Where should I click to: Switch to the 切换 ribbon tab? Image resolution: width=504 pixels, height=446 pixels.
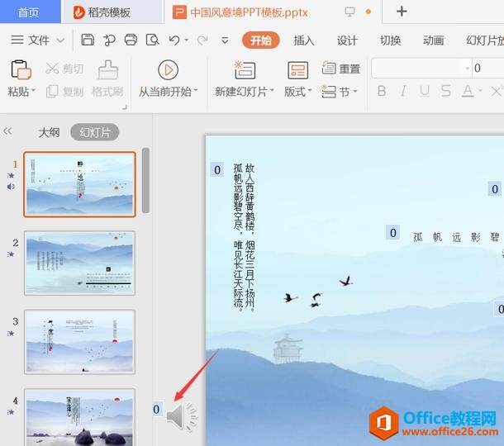(390, 40)
